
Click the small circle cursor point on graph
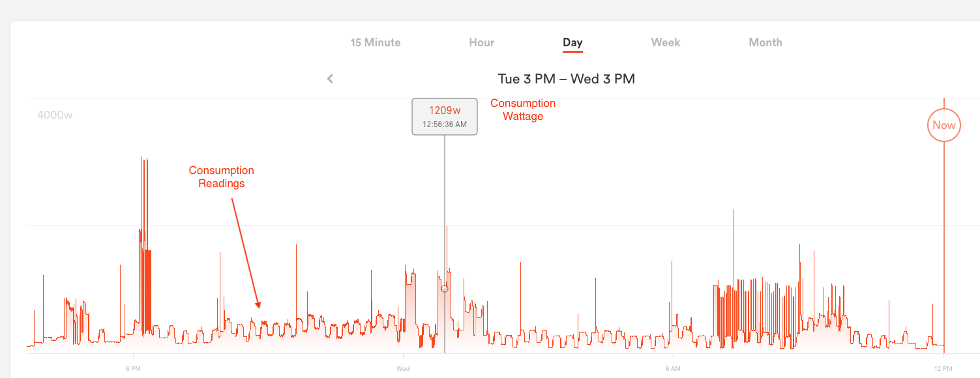pos(445,288)
